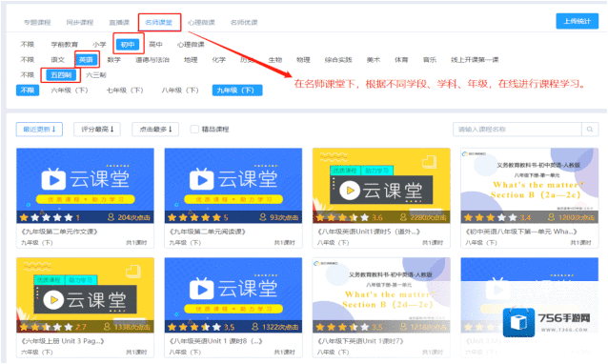Sort courses by 点击最多
608x364 pixels.
click(155, 130)
